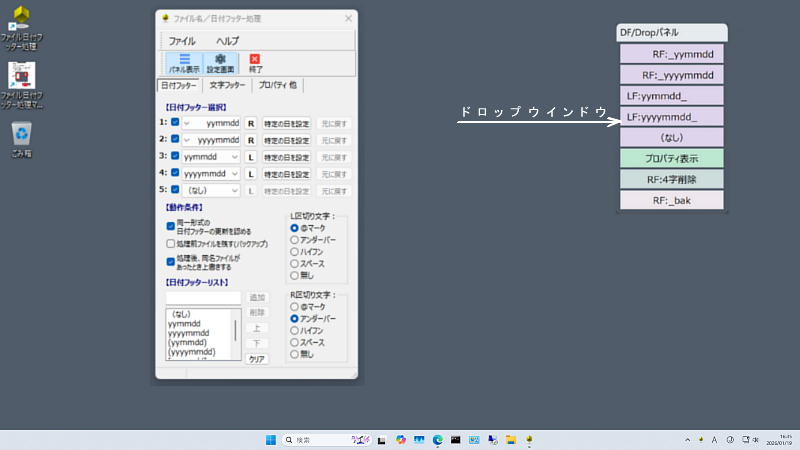
Task: Open File Explorer from the taskbar
Action: pyautogui.click(x=510, y=440)
